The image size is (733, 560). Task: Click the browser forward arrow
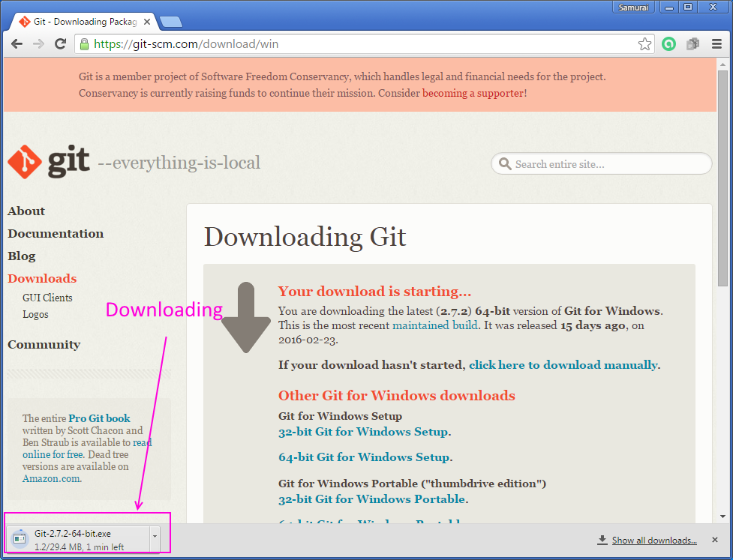pyautogui.click(x=38, y=44)
